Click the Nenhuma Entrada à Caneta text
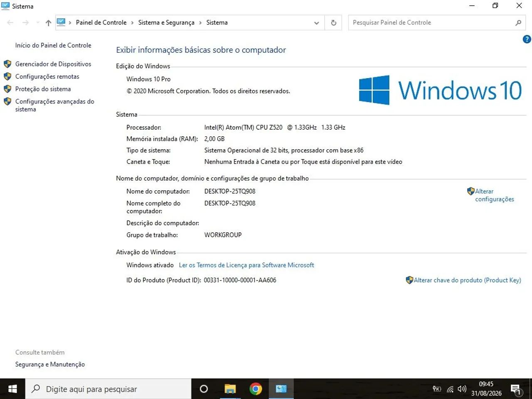 tap(303, 162)
